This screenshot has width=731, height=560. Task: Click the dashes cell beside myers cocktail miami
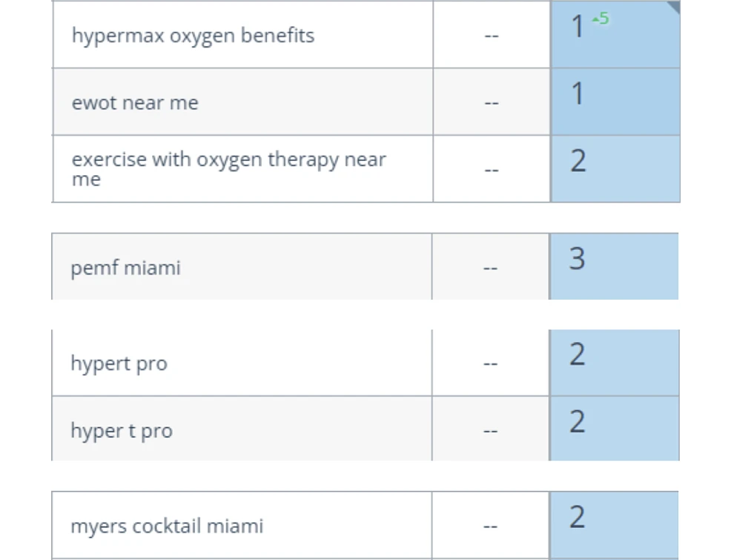pyautogui.click(x=491, y=525)
